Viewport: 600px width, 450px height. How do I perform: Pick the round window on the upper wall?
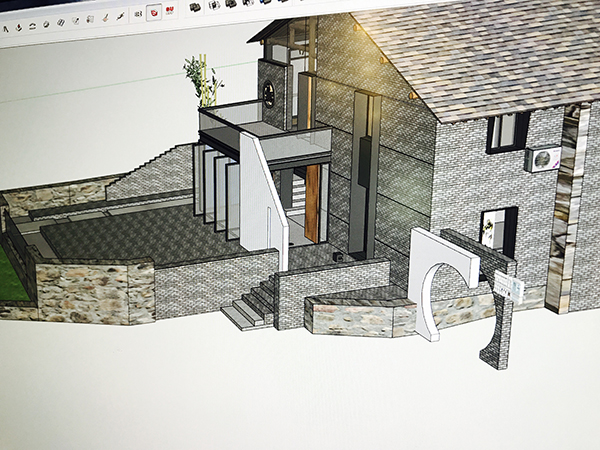point(269,95)
